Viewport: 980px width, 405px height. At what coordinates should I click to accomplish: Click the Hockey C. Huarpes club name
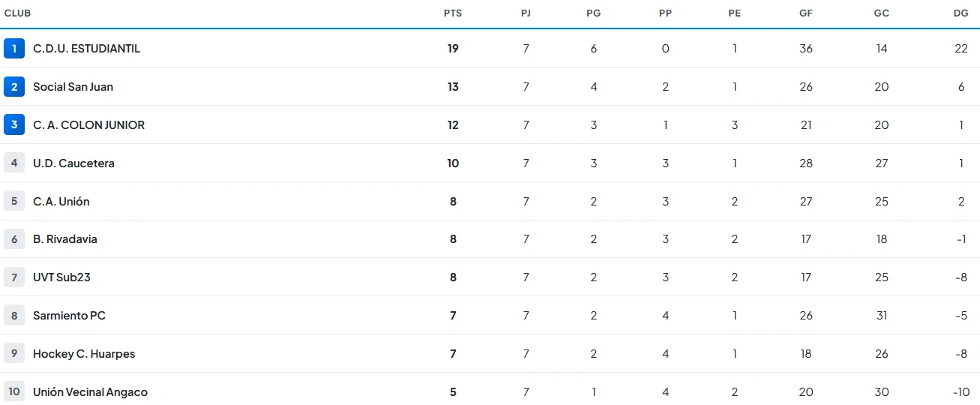pos(84,354)
